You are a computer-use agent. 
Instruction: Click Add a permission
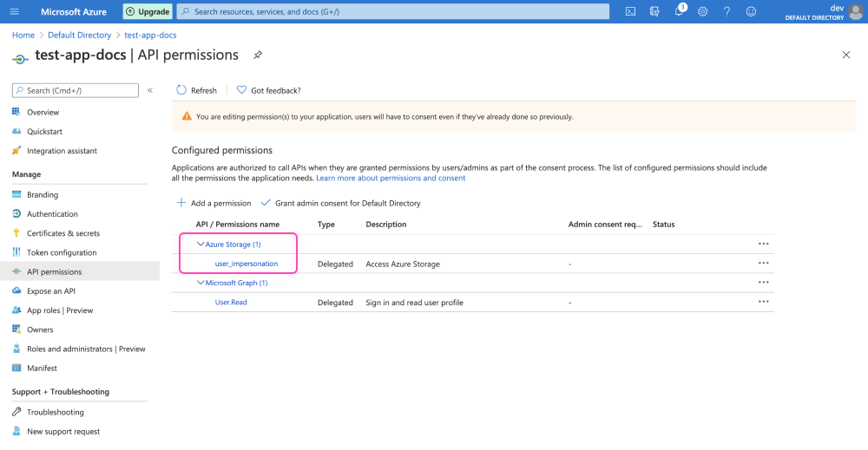tap(214, 203)
